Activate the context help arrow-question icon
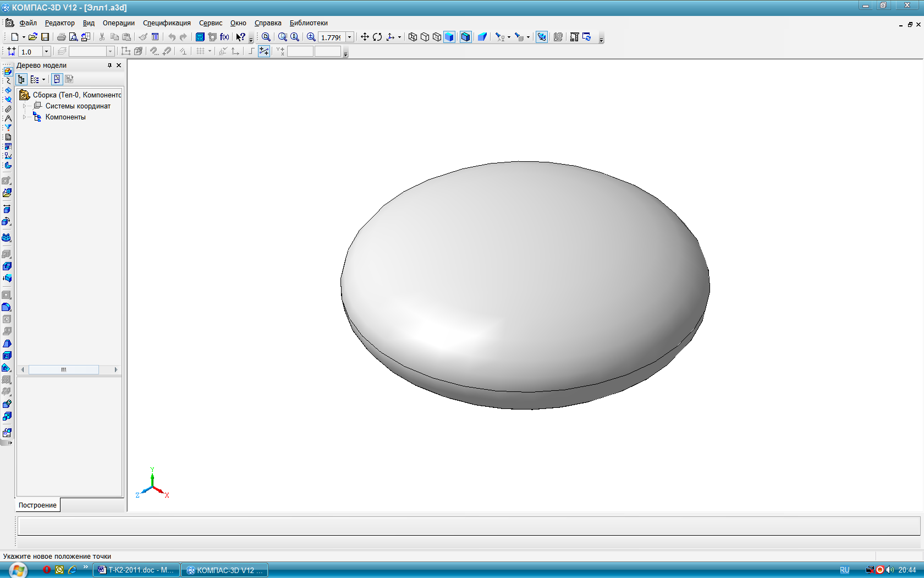 click(240, 37)
